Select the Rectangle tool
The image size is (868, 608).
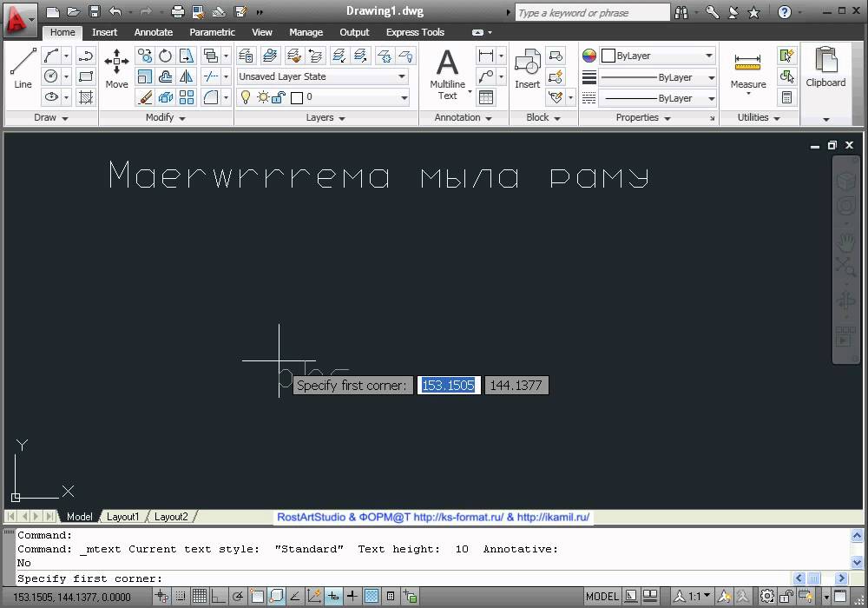(x=86, y=76)
